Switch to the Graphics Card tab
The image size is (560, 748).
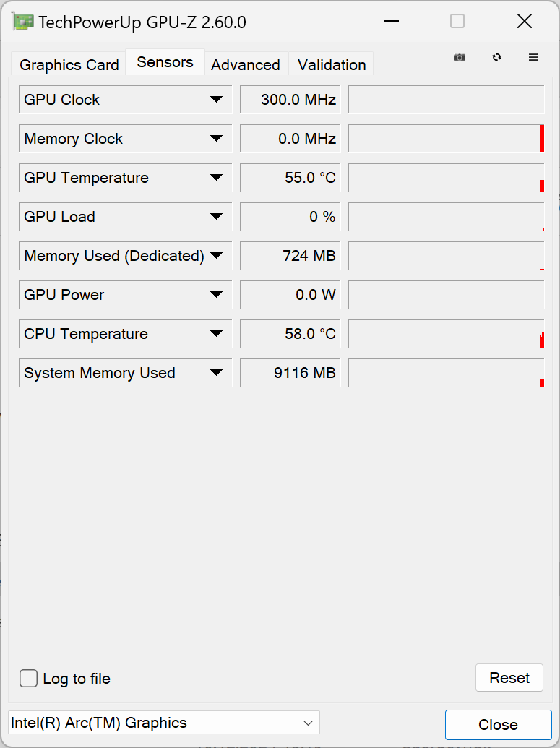click(69, 65)
